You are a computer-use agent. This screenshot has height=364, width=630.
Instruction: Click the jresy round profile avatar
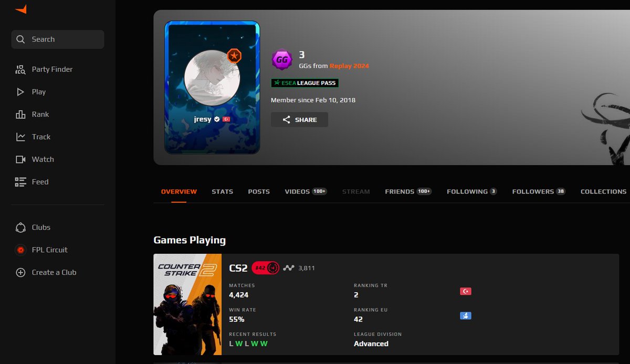tap(212, 79)
